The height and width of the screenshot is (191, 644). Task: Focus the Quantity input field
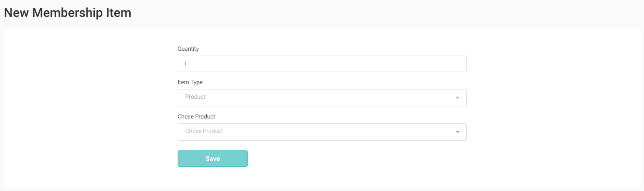pos(322,64)
